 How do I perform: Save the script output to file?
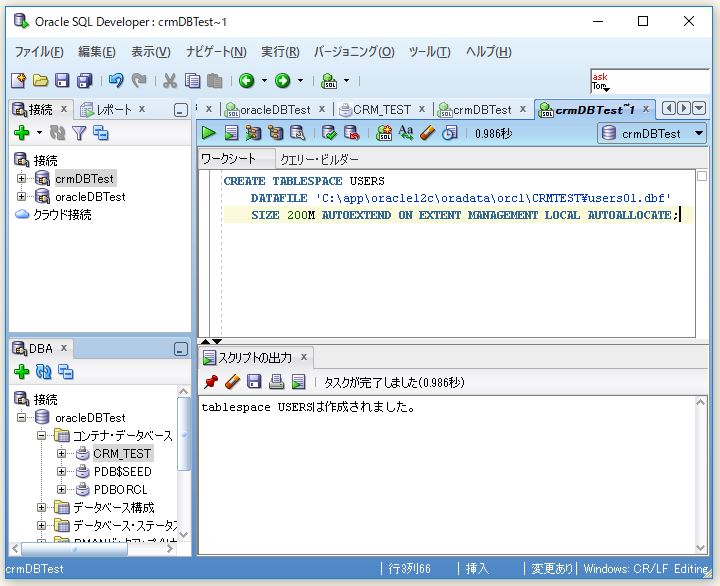(254, 382)
